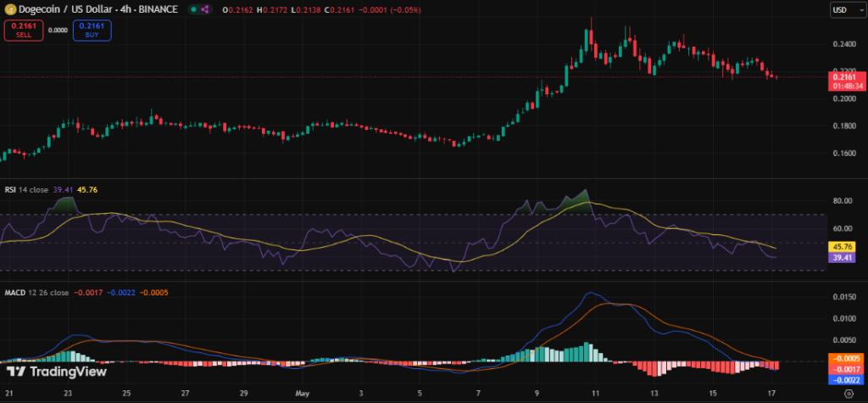This screenshot has height=403, width=868.
Task: Click date label 5 on time axis
Action: tap(420, 393)
